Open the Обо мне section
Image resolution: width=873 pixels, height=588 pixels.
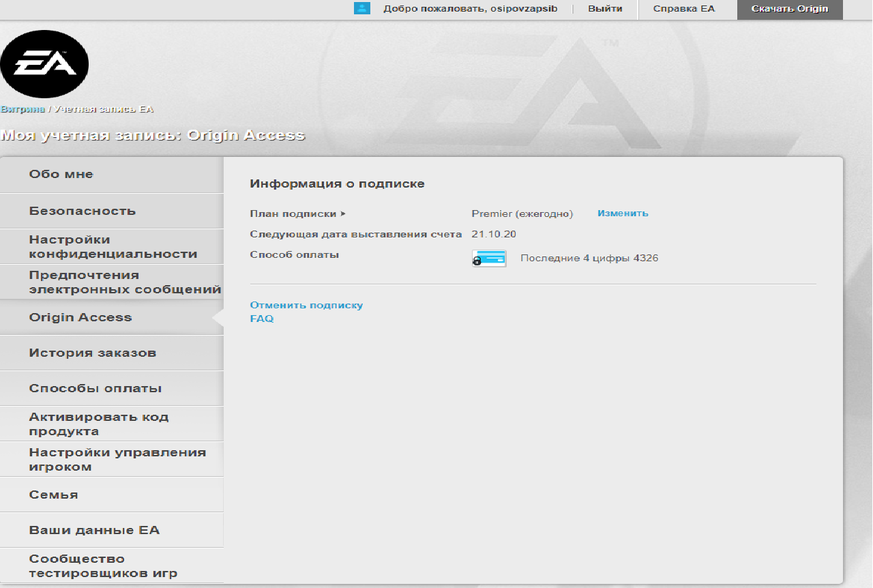pos(61,175)
